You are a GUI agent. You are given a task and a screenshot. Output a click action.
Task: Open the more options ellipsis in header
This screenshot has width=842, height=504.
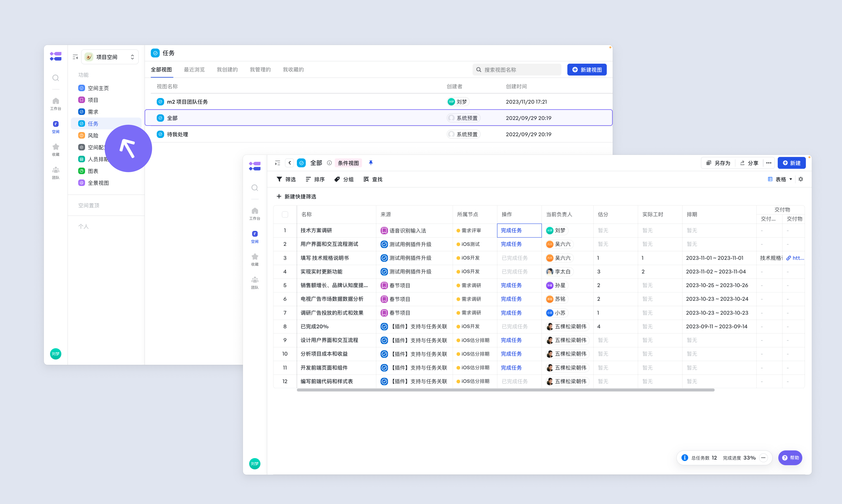coord(769,163)
